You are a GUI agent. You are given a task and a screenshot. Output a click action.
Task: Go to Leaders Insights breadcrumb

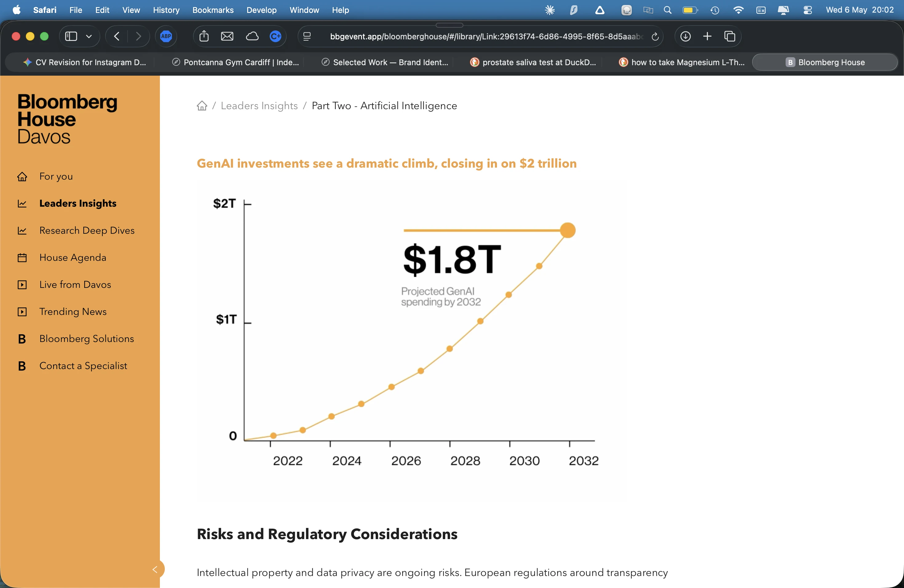pyautogui.click(x=259, y=105)
